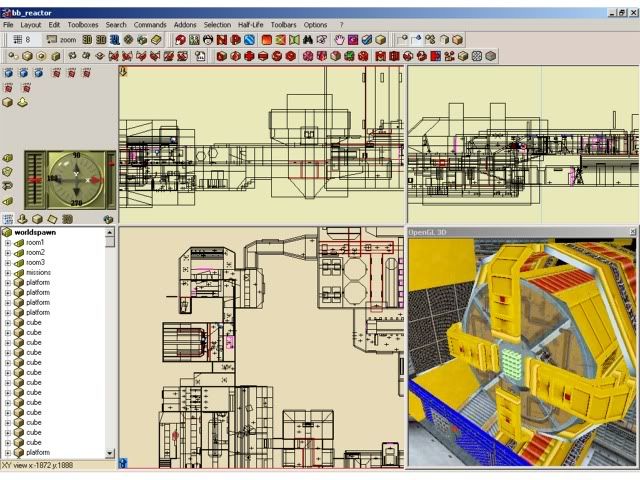Click the green cube icon right of panel tabs
Image resolution: width=640 pixels, height=480 pixels.
click(108, 219)
